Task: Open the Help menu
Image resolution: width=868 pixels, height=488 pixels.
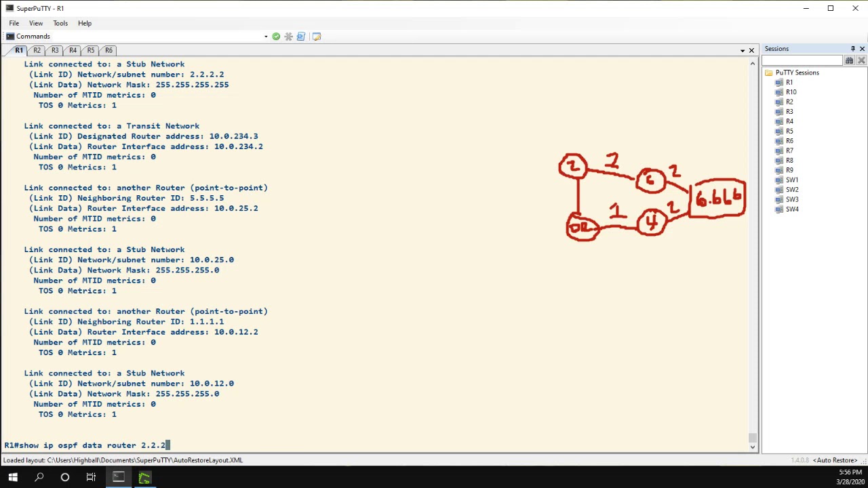Action: (85, 23)
